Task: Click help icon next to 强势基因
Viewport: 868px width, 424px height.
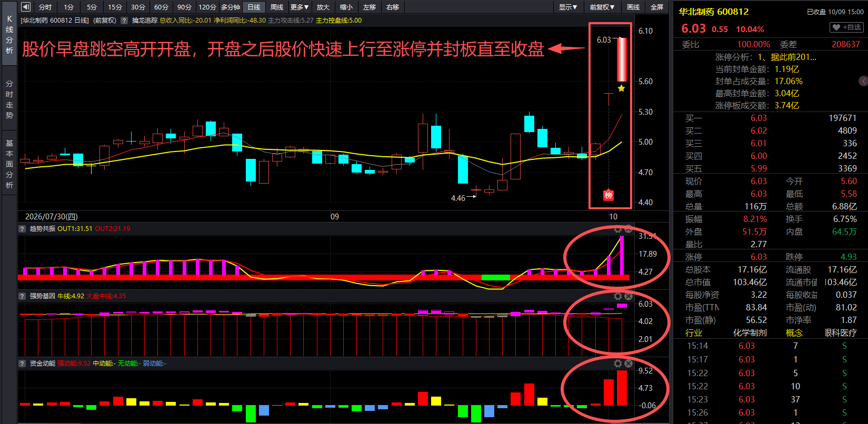Action: point(22,296)
